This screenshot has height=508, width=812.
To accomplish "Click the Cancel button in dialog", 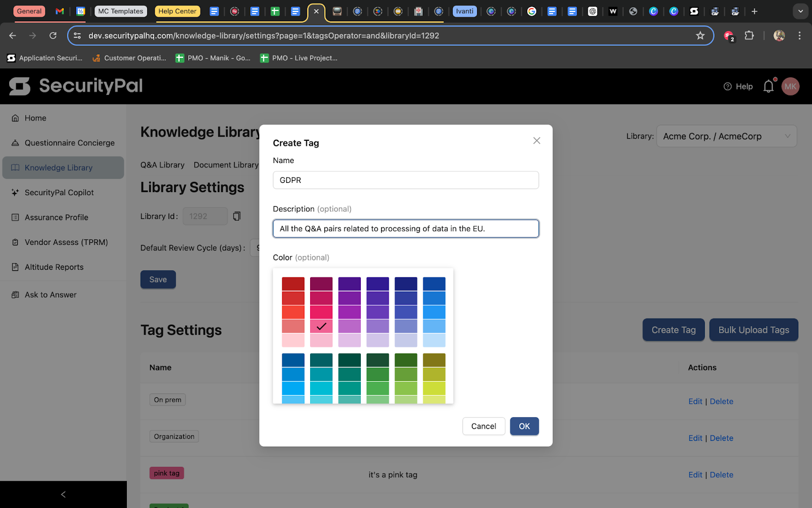I will [484, 426].
